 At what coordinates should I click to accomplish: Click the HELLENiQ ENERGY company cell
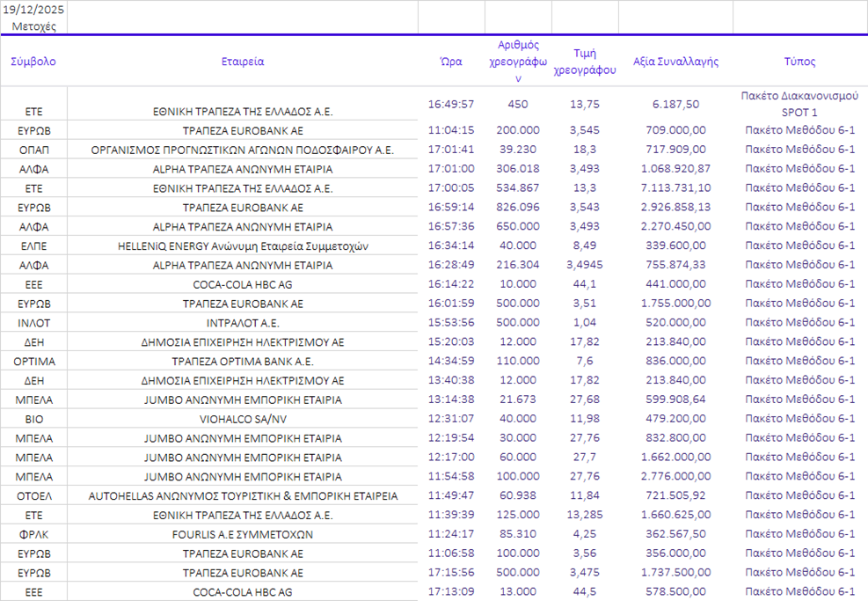point(243,246)
